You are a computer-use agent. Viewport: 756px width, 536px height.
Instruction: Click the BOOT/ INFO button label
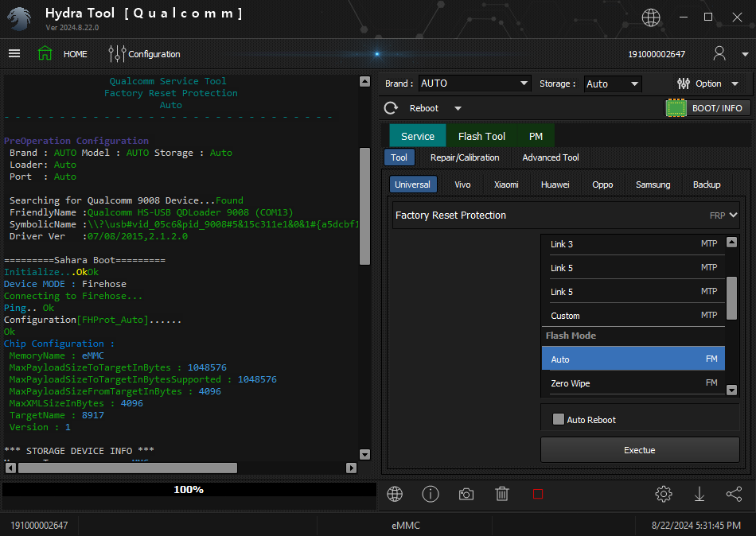pos(717,108)
